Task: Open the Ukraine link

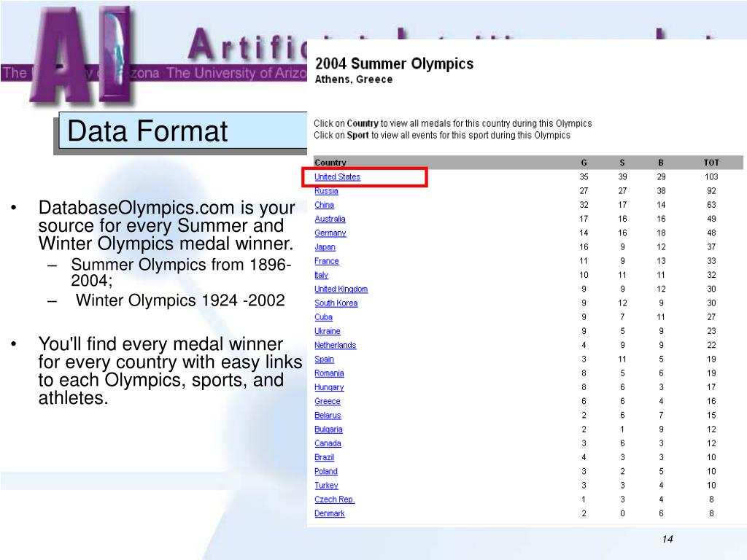Action: [x=328, y=331]
